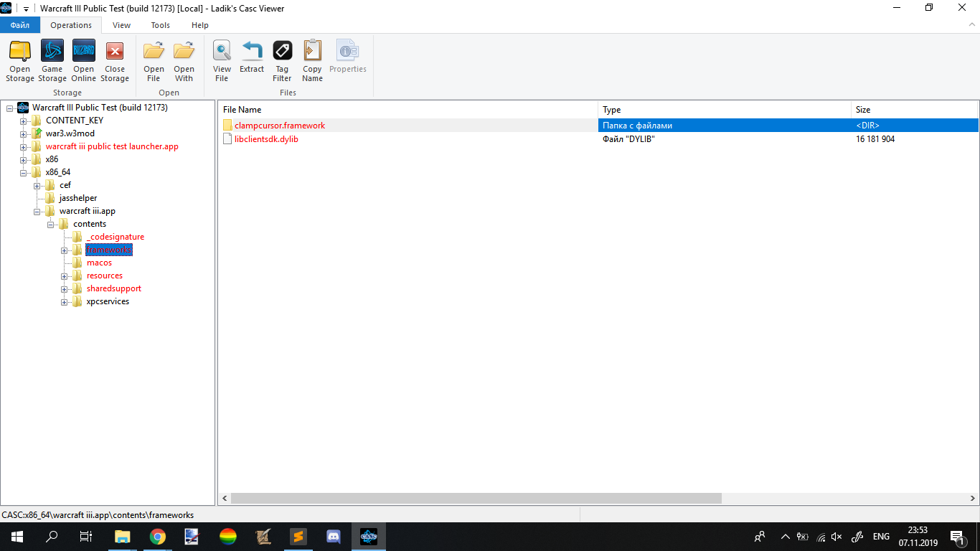Select the _codesignature folder
980x551 pixels.
[x=116, y=237]
